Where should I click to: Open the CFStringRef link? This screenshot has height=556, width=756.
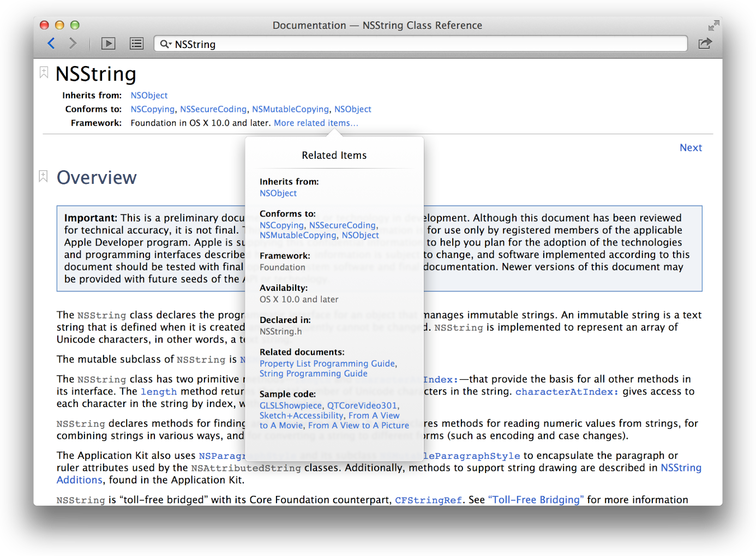coord(428,500)
